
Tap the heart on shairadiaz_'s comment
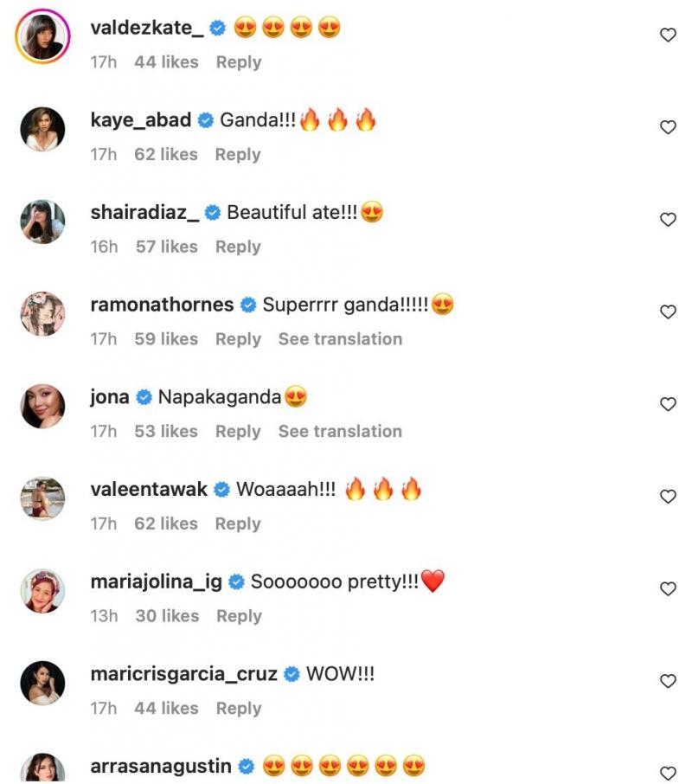coord(667,220)
